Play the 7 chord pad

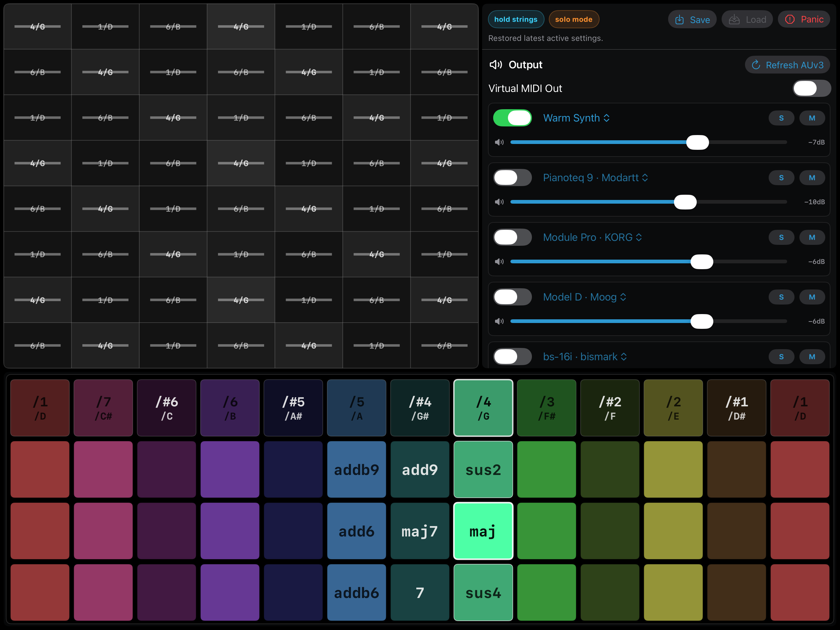tap(420, 593)
